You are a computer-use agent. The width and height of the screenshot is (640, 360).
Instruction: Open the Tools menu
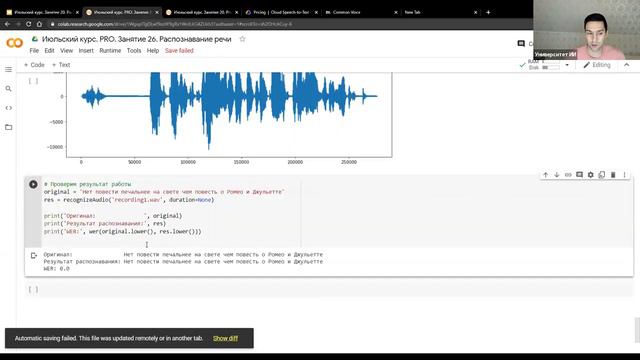[x=134, y=51]
